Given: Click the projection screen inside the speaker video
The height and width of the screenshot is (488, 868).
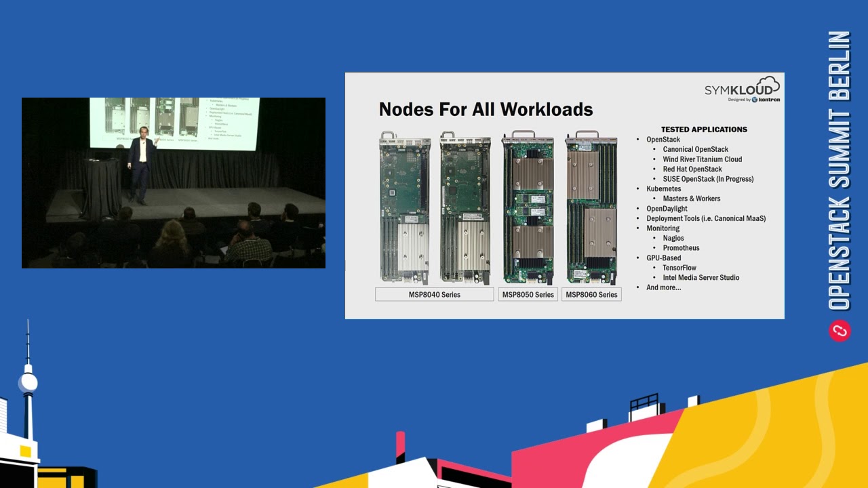Looking at the screenshot, I should (173, 123).
